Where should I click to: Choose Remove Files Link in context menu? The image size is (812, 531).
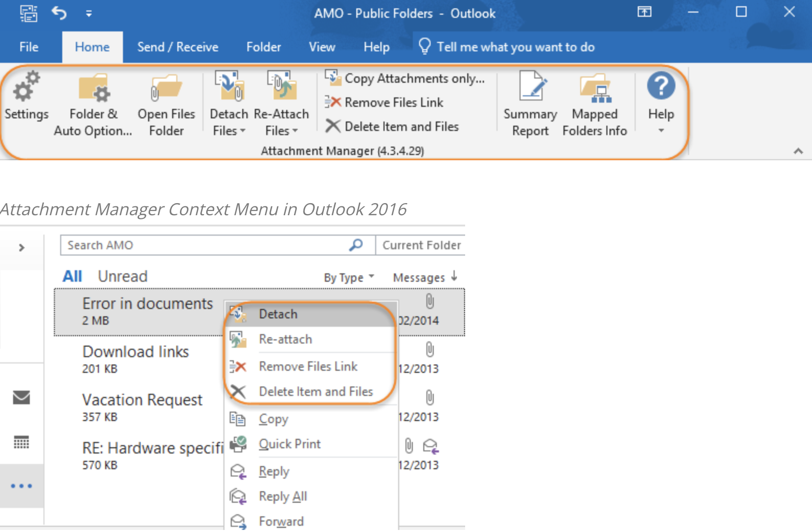pos(311,367)
